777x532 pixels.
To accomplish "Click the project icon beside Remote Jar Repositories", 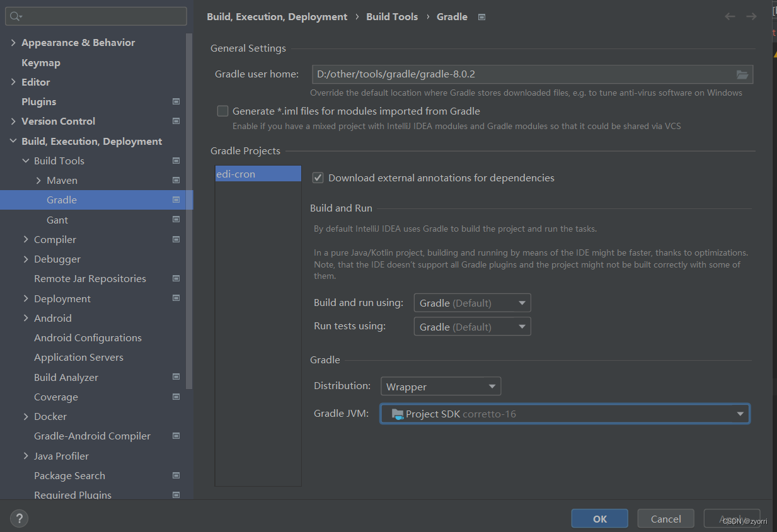I will 176,278.
